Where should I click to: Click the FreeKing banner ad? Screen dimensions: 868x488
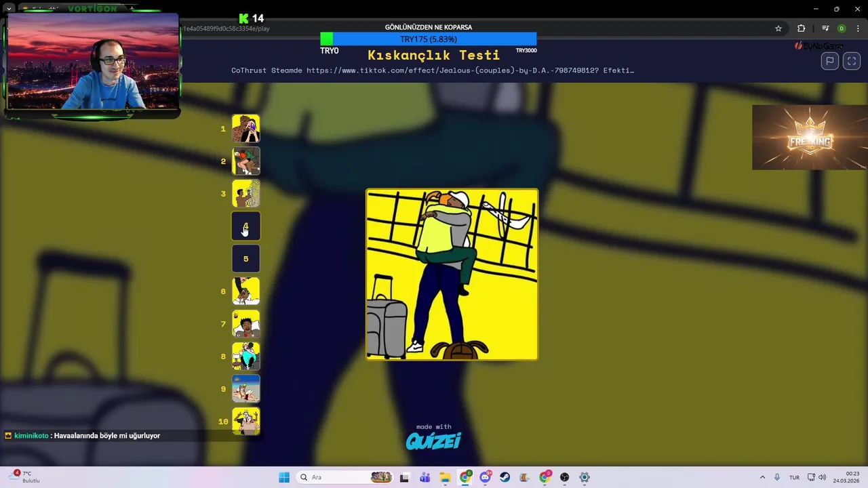tap(810, 138)
